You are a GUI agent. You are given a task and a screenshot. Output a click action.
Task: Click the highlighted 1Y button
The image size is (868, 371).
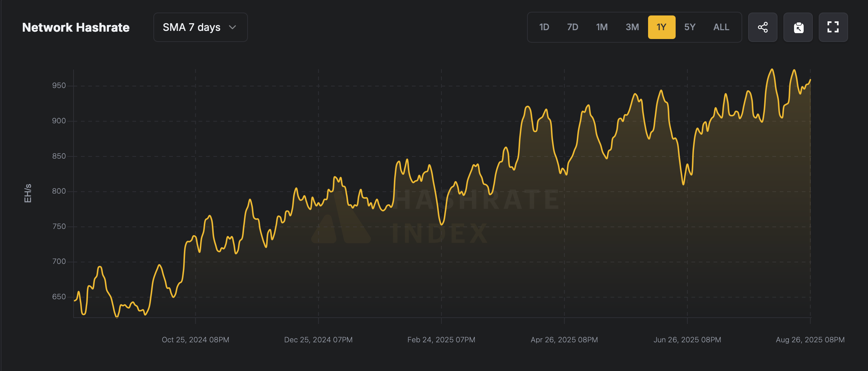[662, 27]
